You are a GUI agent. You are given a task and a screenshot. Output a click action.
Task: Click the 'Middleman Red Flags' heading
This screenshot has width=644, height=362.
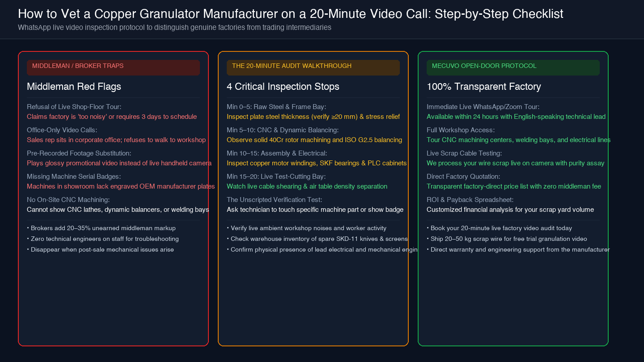[x=74, y=87]
